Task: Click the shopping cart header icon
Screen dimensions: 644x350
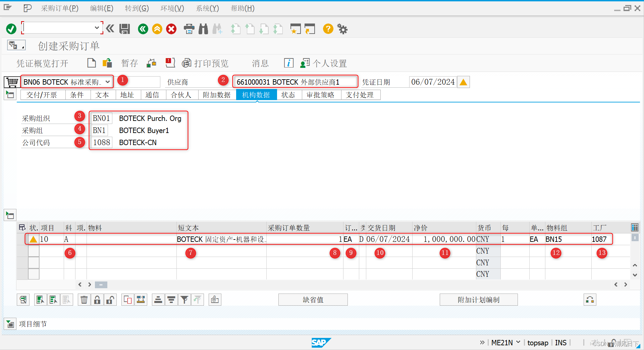Action: 12,82
